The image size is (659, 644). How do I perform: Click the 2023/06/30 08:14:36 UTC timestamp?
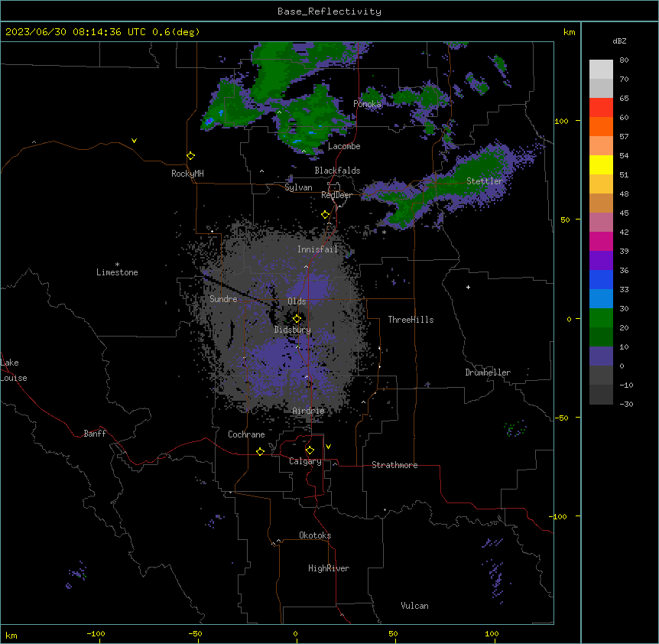[75, 32]
